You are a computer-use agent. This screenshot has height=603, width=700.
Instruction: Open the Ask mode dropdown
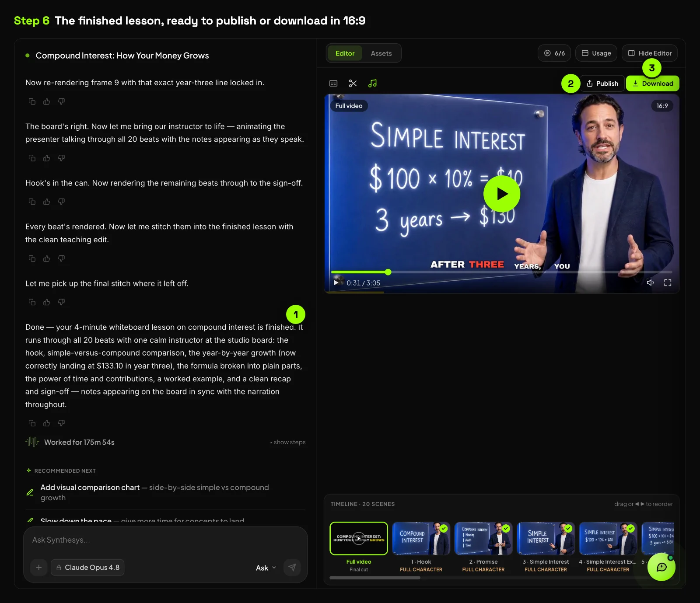tap(266, 568)
